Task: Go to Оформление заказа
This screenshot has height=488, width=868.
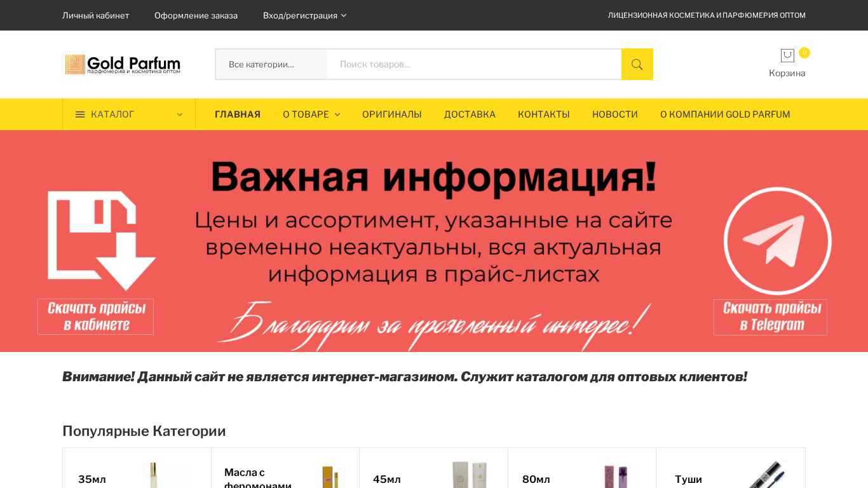Action: 196,15
